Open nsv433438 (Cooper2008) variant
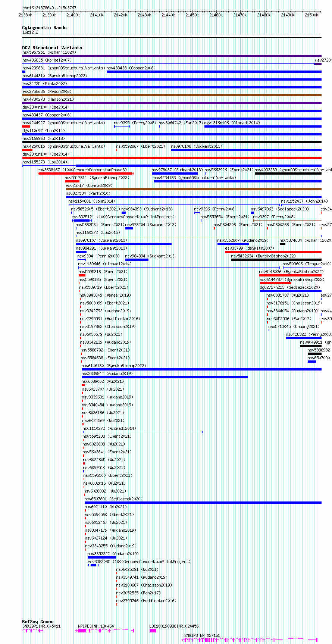This screenshot has height=644, width=332. (131, 68)
